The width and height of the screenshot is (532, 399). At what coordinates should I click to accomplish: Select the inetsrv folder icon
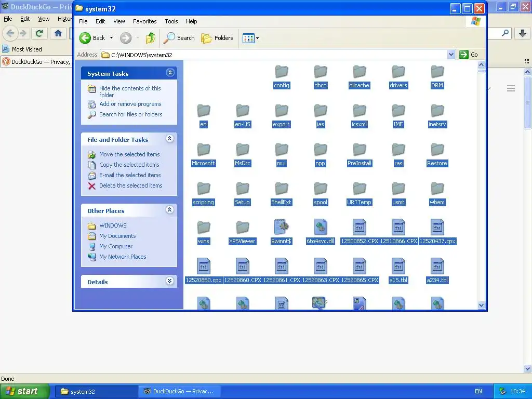tap(437, 111)
